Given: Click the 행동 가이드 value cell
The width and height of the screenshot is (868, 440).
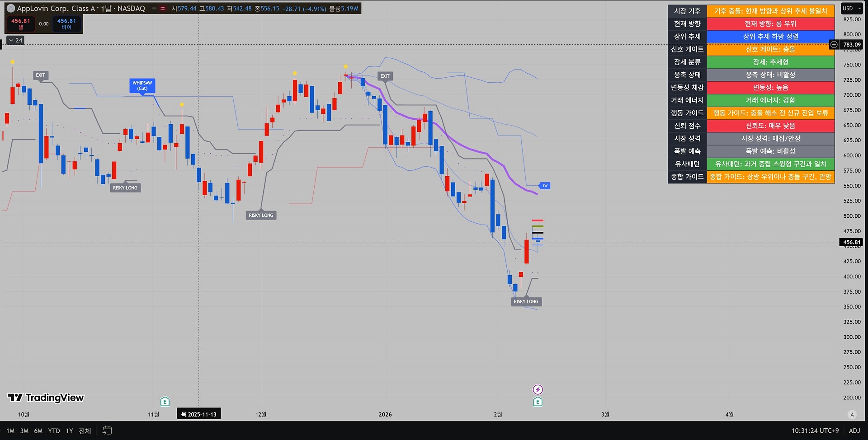Looking at the screenshot, I should pyautogui.click(x=770, y=113).
